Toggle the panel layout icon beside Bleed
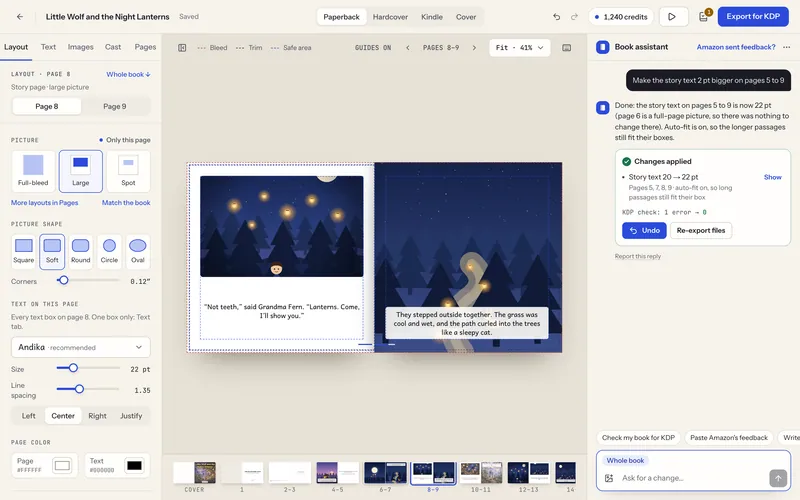 point(182,47)
